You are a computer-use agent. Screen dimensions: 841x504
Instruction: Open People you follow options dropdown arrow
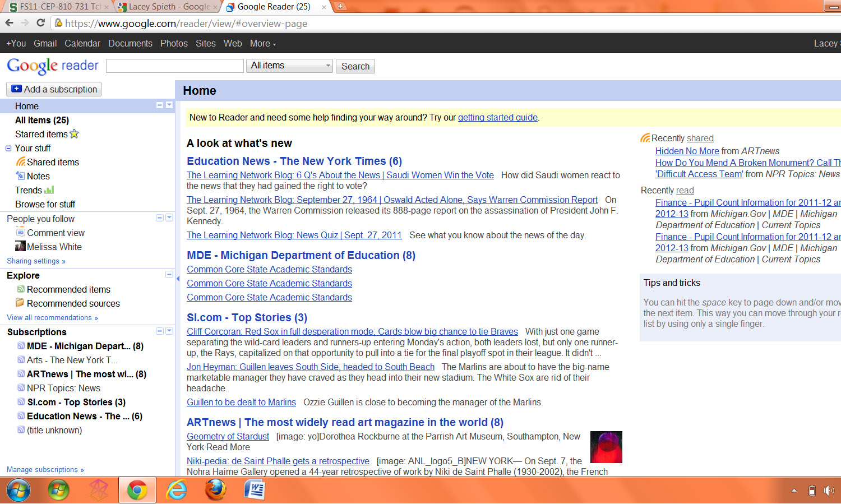point(169,218)
